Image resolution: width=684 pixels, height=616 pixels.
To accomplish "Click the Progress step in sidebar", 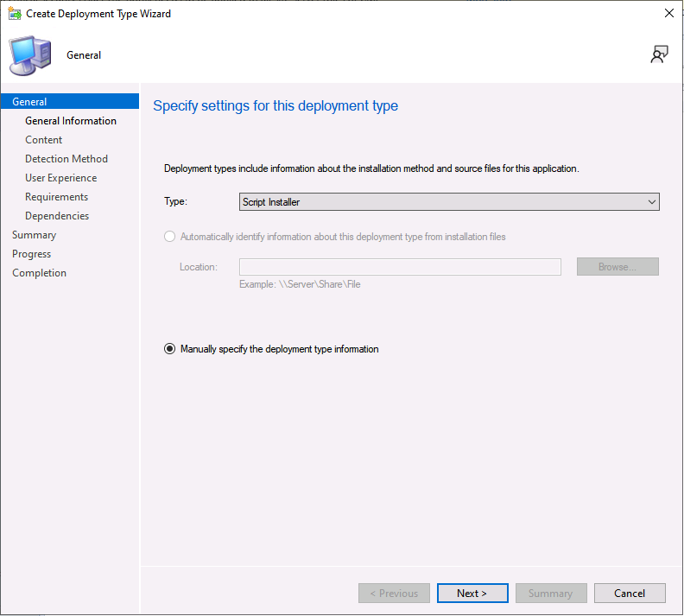I will (32, 254).
